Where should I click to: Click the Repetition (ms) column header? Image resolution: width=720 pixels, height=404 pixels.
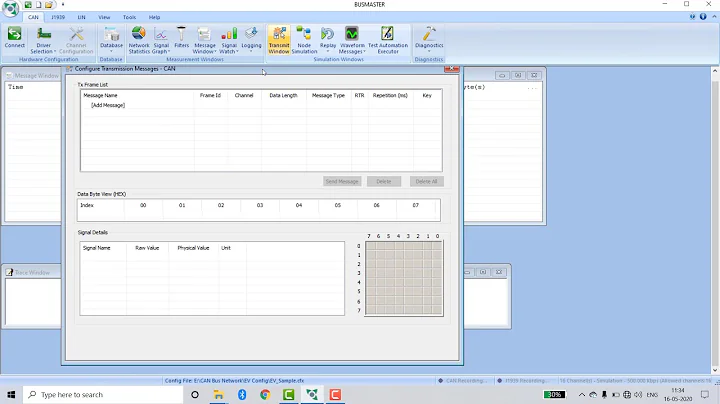tap(390, 95)
